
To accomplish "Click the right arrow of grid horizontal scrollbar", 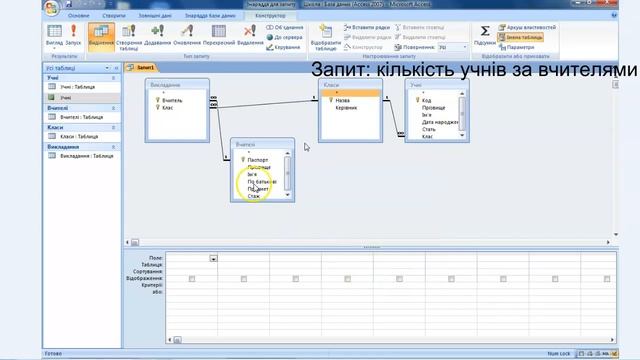I will (612, 340).
